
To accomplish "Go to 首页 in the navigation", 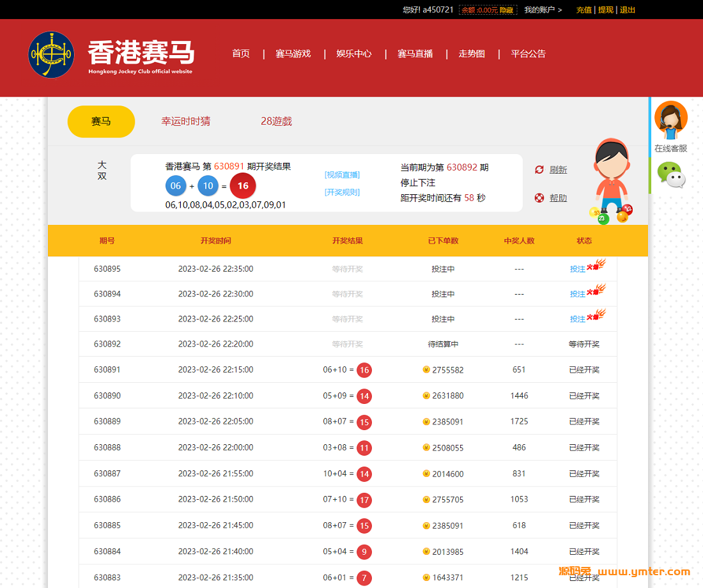I will (x=241, y=54).
